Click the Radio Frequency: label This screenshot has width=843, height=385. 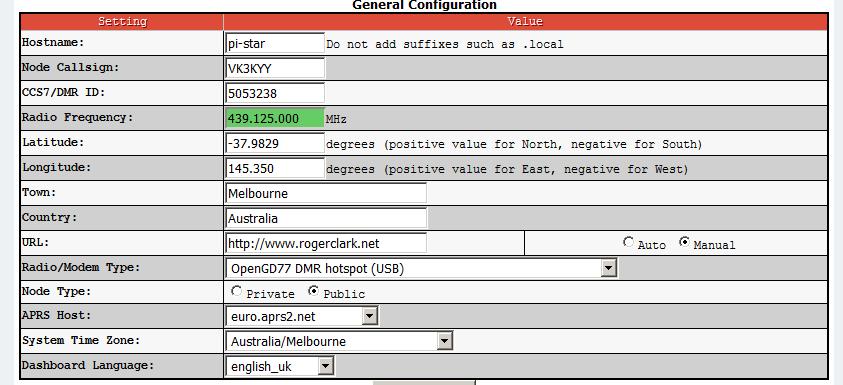77,117
